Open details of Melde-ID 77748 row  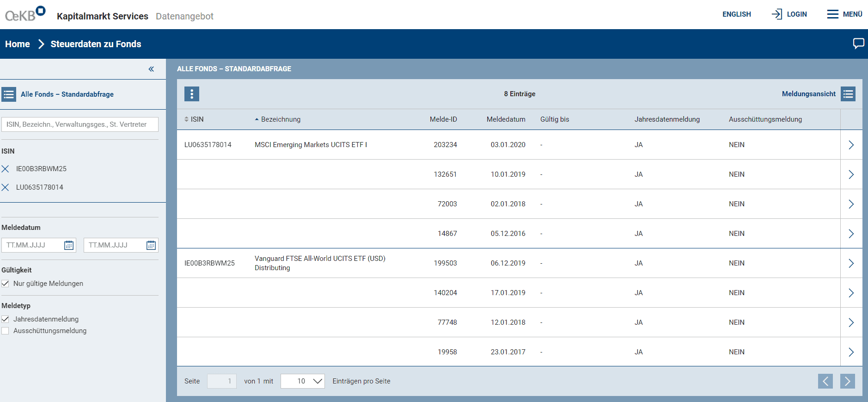click(x=851, y=322)
